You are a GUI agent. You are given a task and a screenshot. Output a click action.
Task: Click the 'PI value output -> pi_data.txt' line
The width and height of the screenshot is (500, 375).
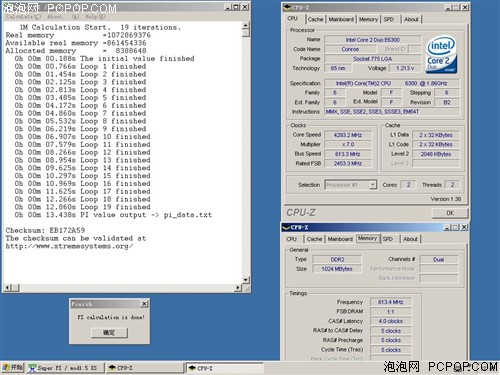(x=113, y=215)
